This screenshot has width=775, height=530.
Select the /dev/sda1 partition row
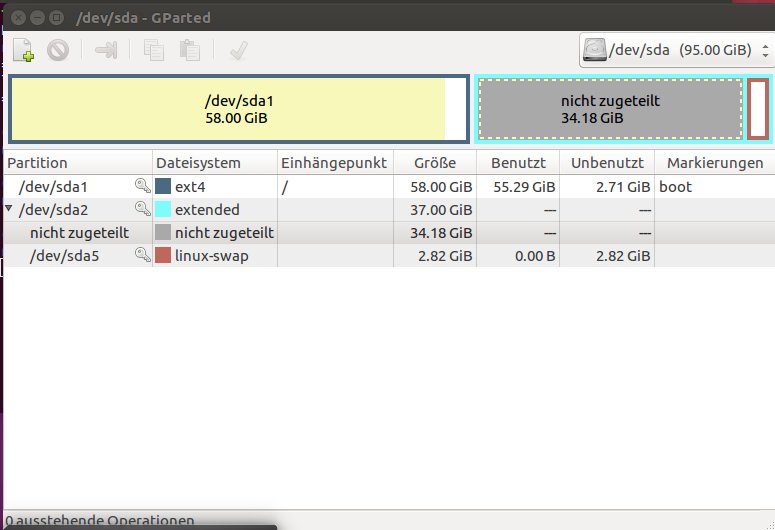coord(389,187)
